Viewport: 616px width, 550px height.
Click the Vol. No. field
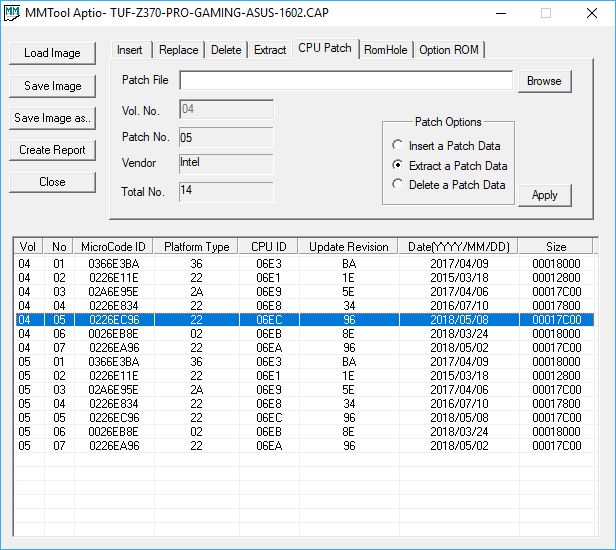[x=226, y=109]
